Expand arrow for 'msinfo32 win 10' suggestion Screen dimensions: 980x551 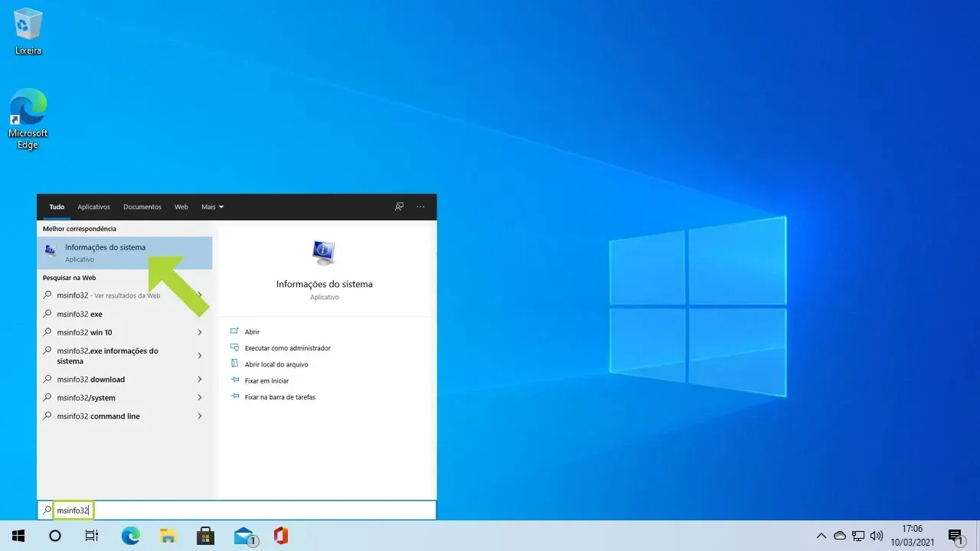click(x=200, y=332)
